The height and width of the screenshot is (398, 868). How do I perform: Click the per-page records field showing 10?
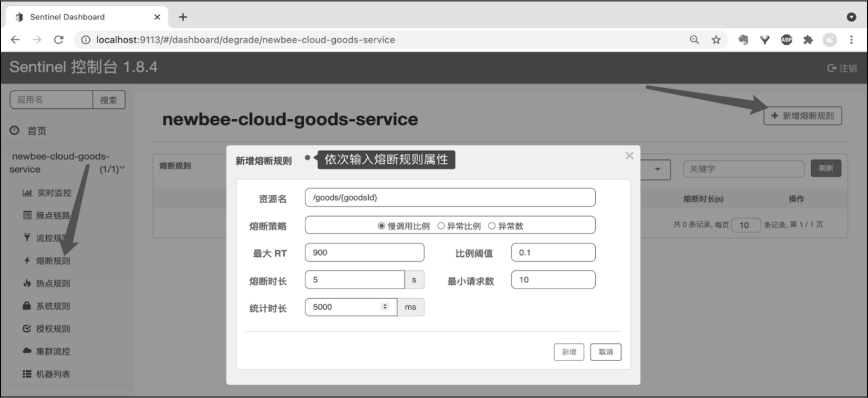pos(746,225)
